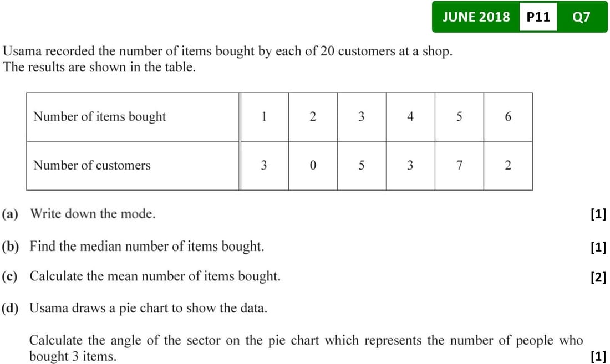Viewport: 610px width, 364px height.
Task: Click the Q7 question tag
Action: [x=581, y=17]
